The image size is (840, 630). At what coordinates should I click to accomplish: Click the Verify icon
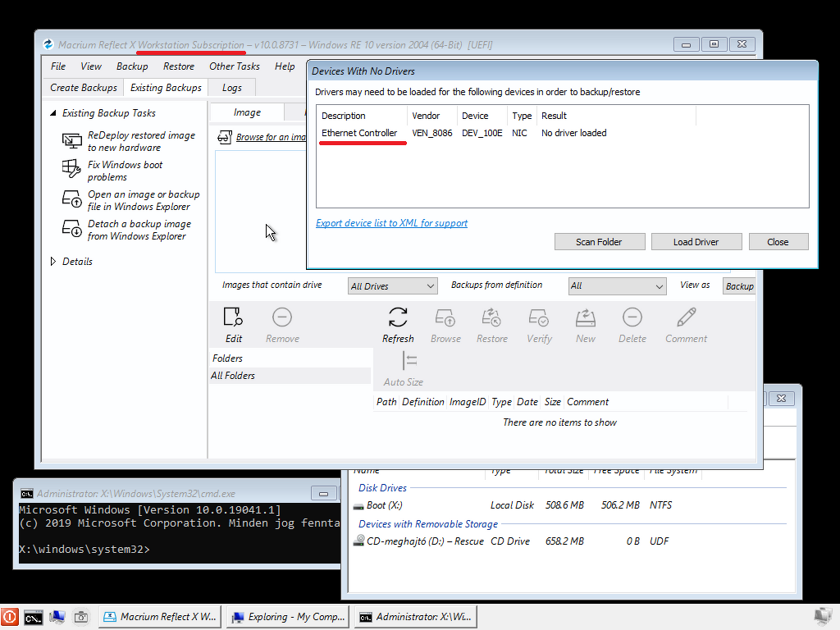(x=538, y=317)
